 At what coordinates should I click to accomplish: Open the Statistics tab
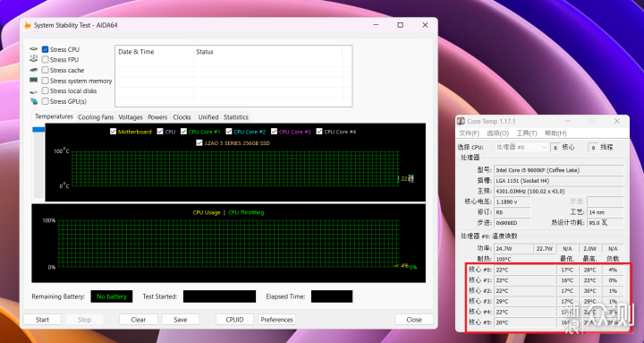pyautogui.click(x=236, y=117)
